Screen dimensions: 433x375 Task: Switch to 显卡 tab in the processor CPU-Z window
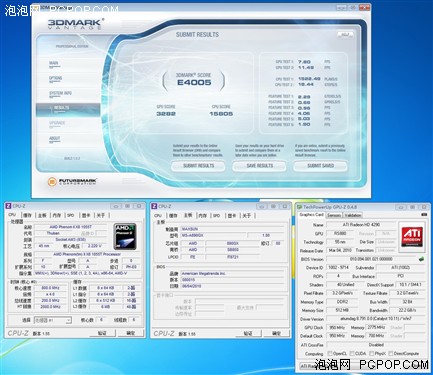click(x=86, y=216)
